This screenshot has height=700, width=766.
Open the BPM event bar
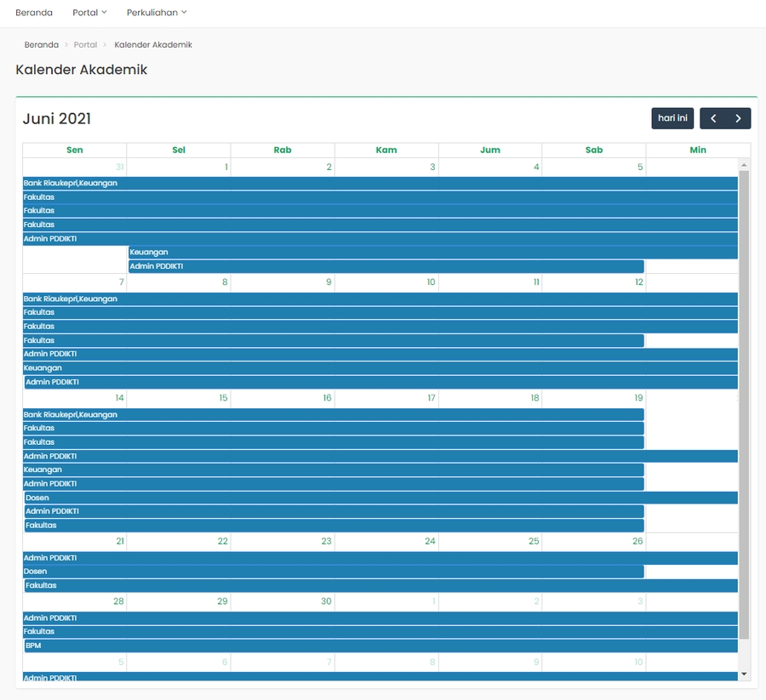[x=380, y=646]
